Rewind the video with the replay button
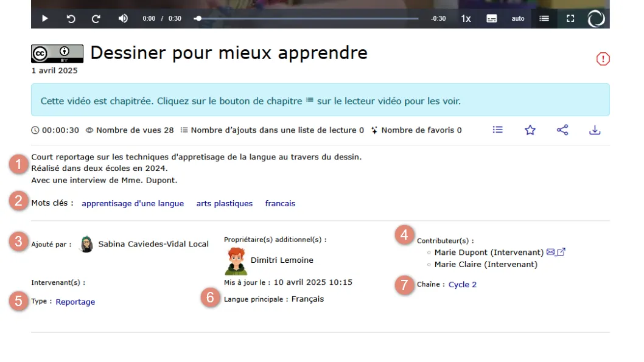 (71, 18)
